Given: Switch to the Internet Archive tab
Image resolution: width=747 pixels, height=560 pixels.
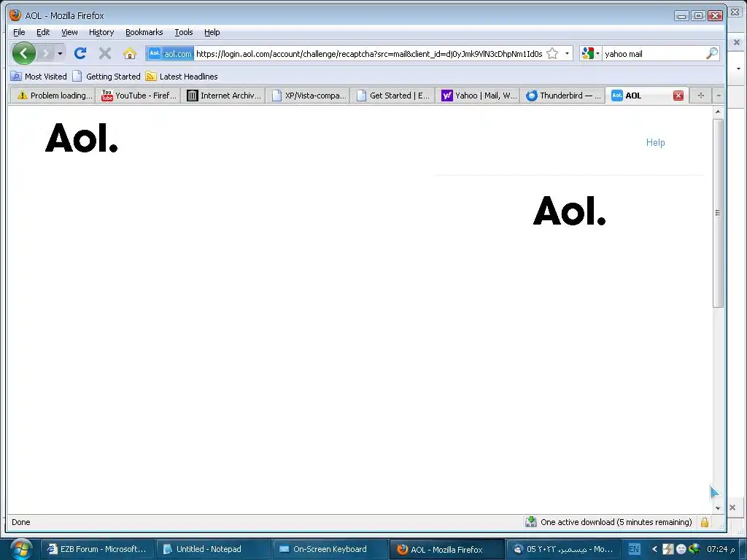Looking at the screenshot, I should (x=223, y=96).
